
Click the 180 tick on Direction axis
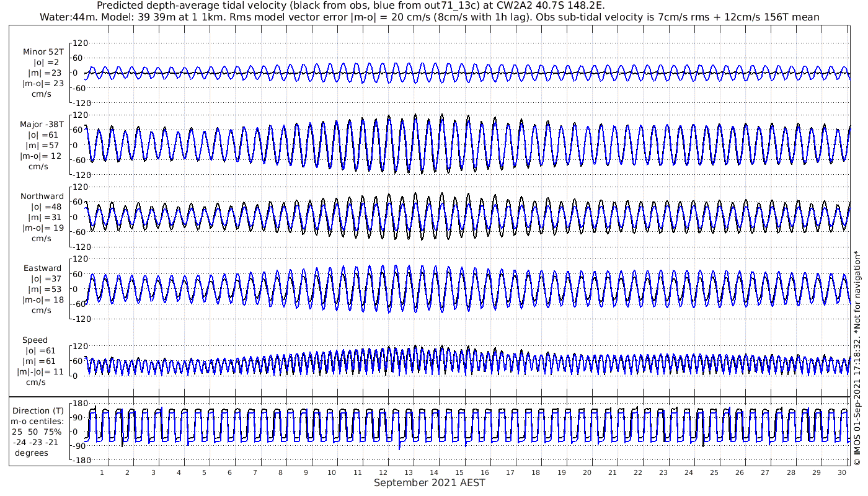pyautogui.click(x=81, y=403)
